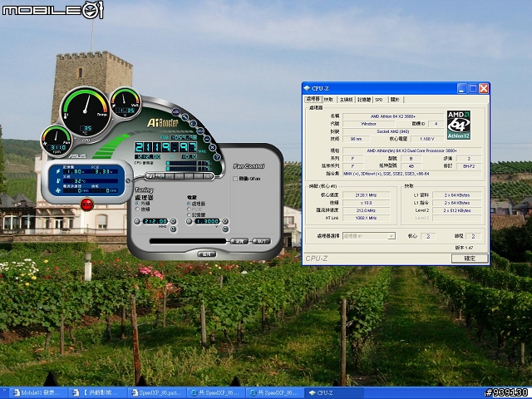Image resolution: width=532 pixels, height=399 pixels.
Task: Click the x 10.0 multiplier value
Action: [x=366, y=203]
